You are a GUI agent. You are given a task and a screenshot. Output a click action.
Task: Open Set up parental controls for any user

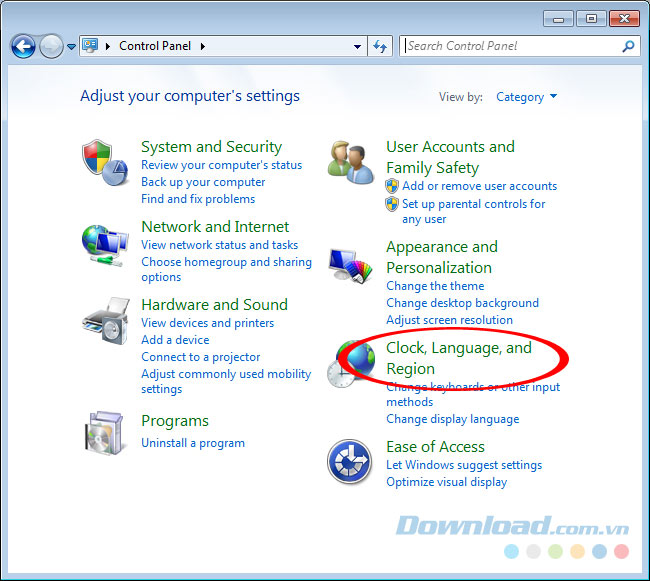coord(474,211)
